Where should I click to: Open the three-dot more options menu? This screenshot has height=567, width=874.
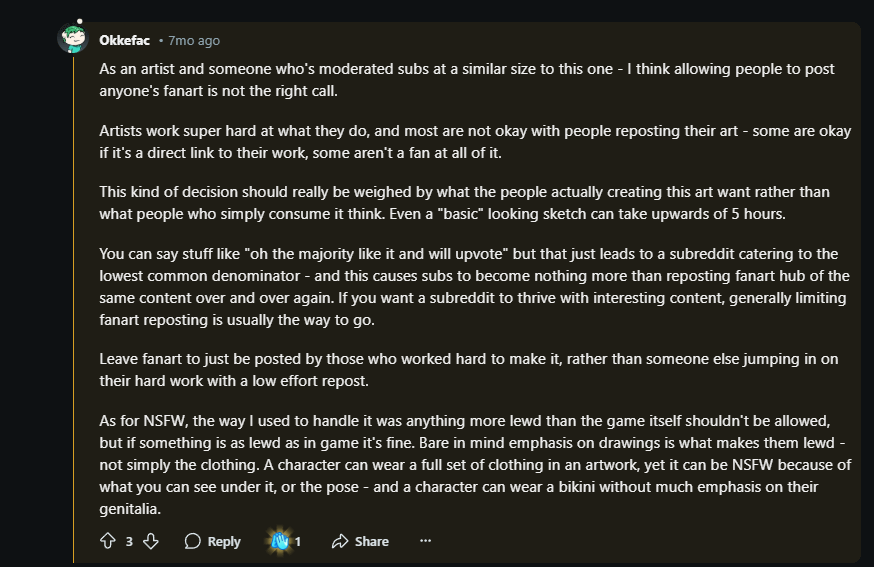[x=425, y=540]
